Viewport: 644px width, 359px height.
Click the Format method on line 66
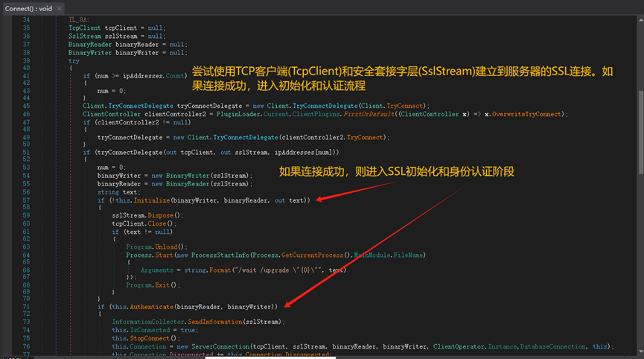tap(220, 270)
